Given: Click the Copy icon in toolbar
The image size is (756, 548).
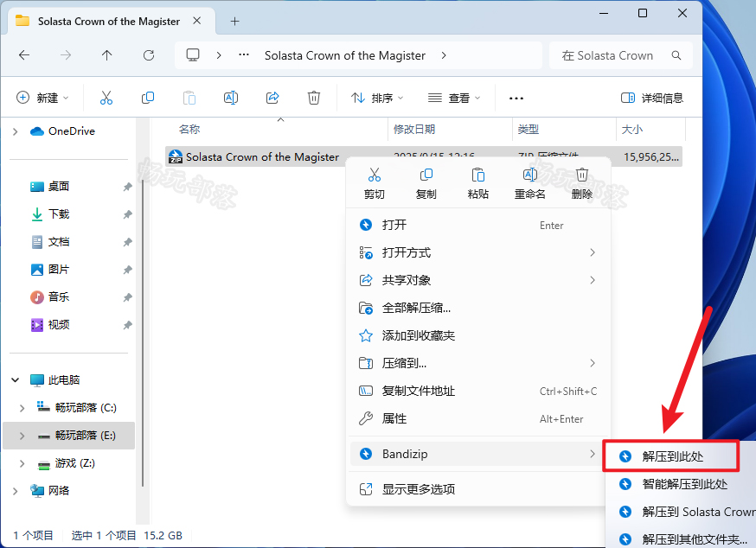Looking at the screenshot, I should tap(148, 98).
